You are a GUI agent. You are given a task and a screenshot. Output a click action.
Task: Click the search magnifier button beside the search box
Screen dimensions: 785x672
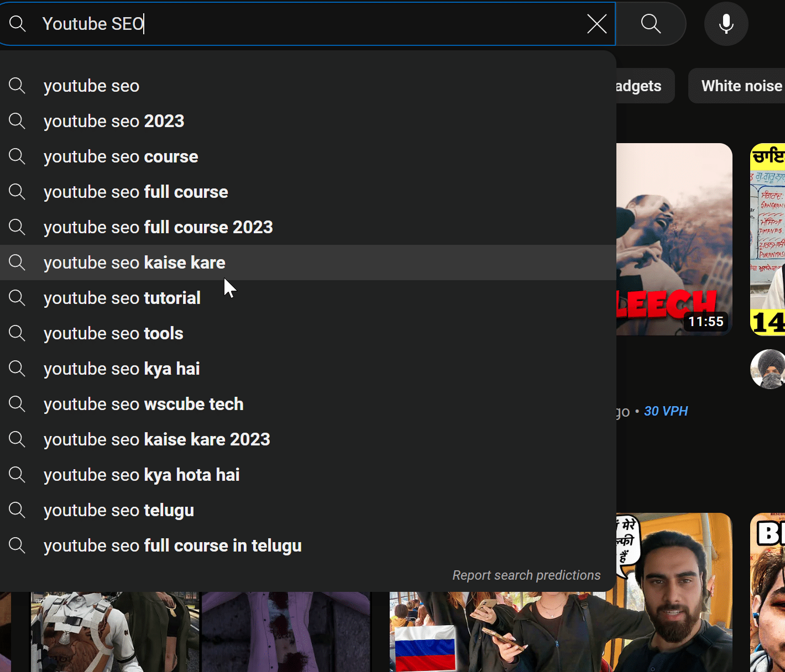click(651, 24)
